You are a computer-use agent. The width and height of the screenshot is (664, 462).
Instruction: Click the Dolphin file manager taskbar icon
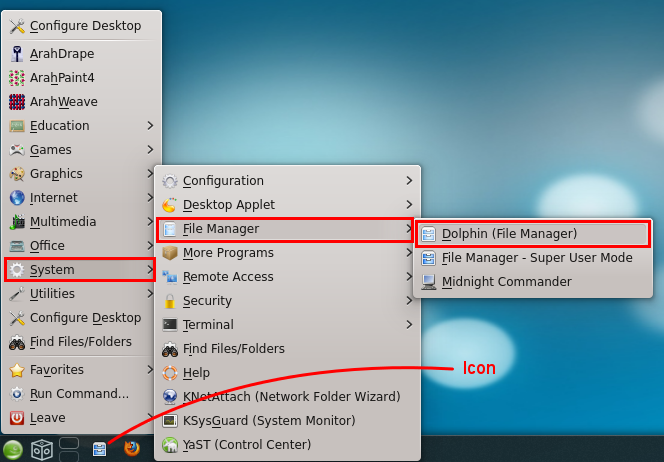(x=100, y=449)
